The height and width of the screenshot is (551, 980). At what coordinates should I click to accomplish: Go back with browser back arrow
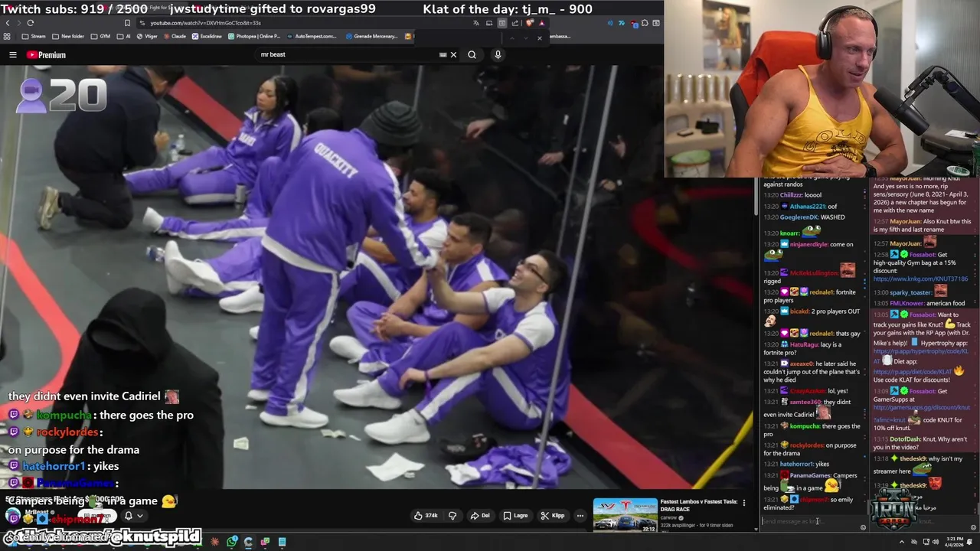tap(8, 23)
